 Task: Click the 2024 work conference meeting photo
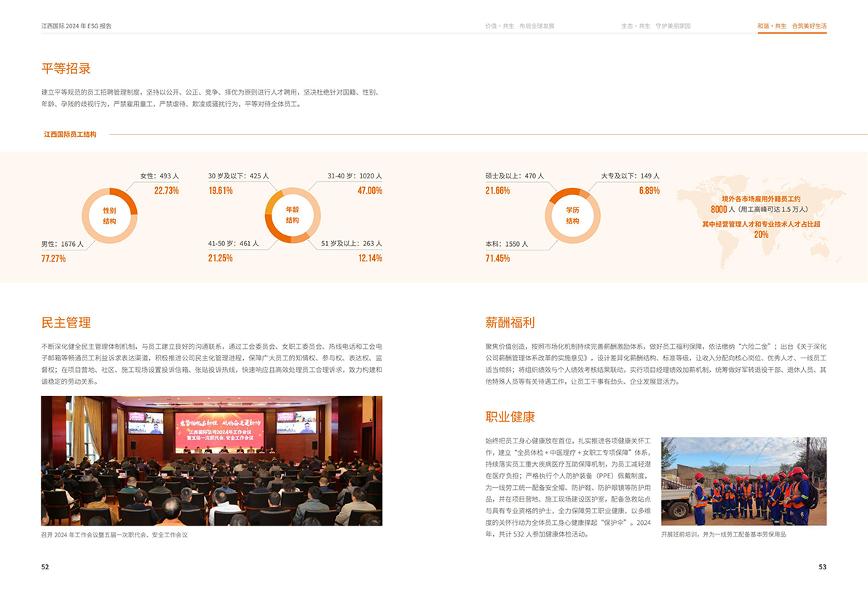[211, 460]
